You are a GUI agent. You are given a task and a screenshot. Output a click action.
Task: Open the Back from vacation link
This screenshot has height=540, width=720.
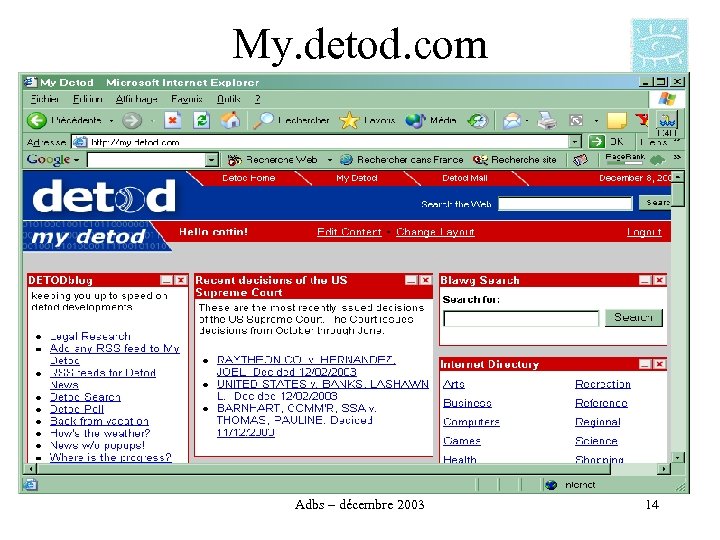(x=99, y=421)
